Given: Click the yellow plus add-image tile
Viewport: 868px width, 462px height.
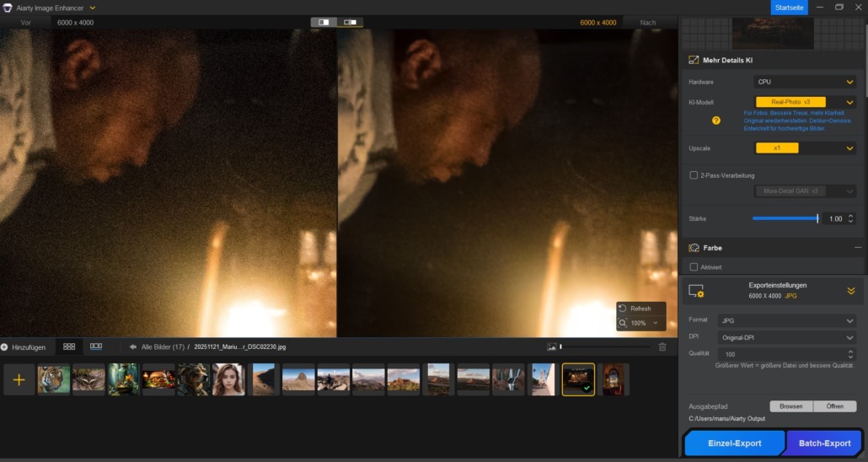Looking at the screenshot, I should (19, 380).
